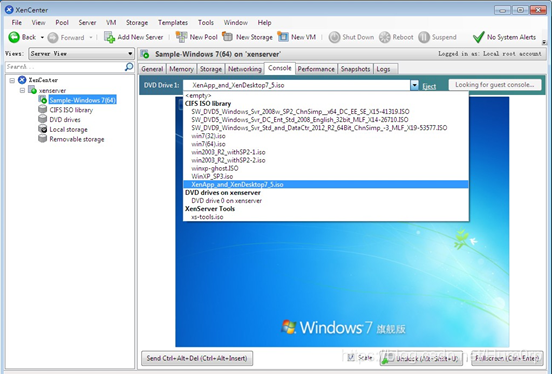
Task: Toggle the Scale checkbox
Action: tap(351, 358)
